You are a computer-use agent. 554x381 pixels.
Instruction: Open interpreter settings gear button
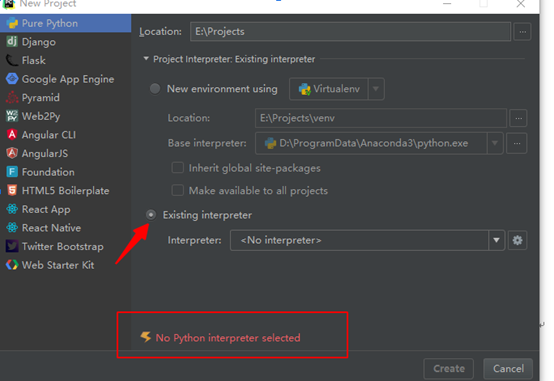coord(517,240)
